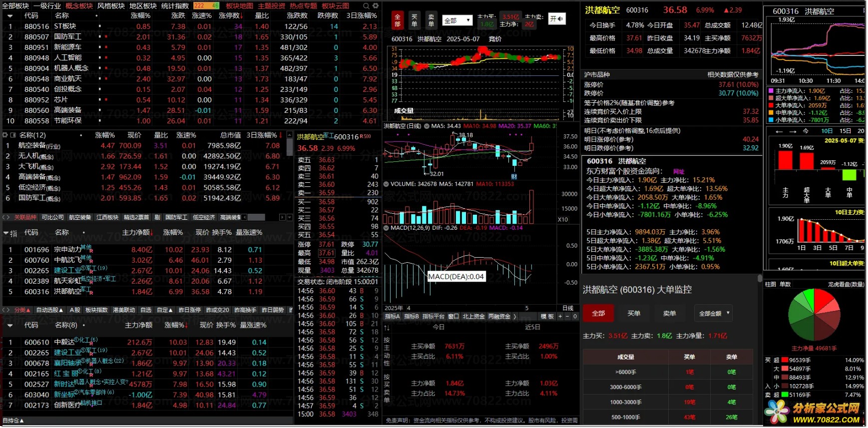This screenshot has height=428, width=868.
Task: Select 880516 ST板块 row
Action: pos(190,26)
